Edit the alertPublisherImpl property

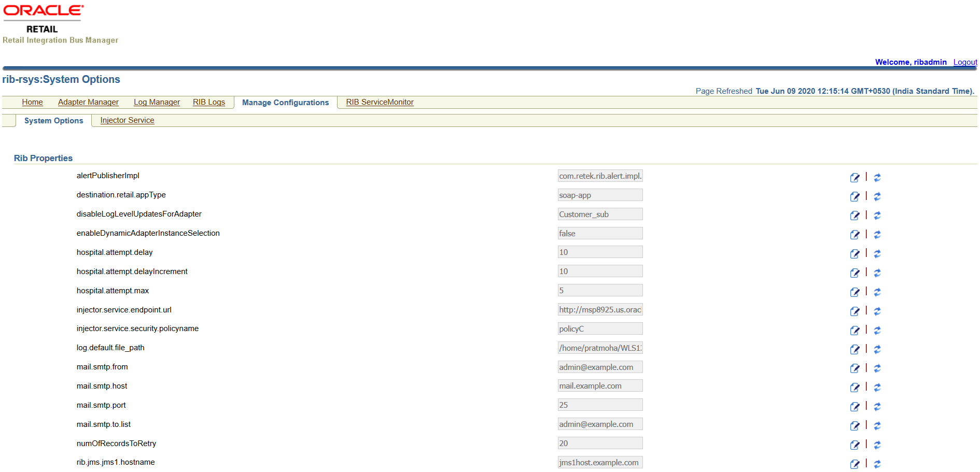[855, 178]
